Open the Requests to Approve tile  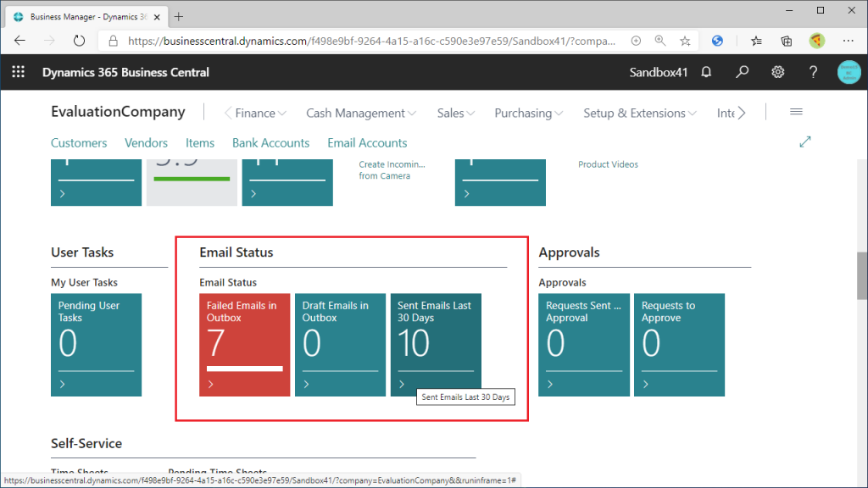[679, 345]
